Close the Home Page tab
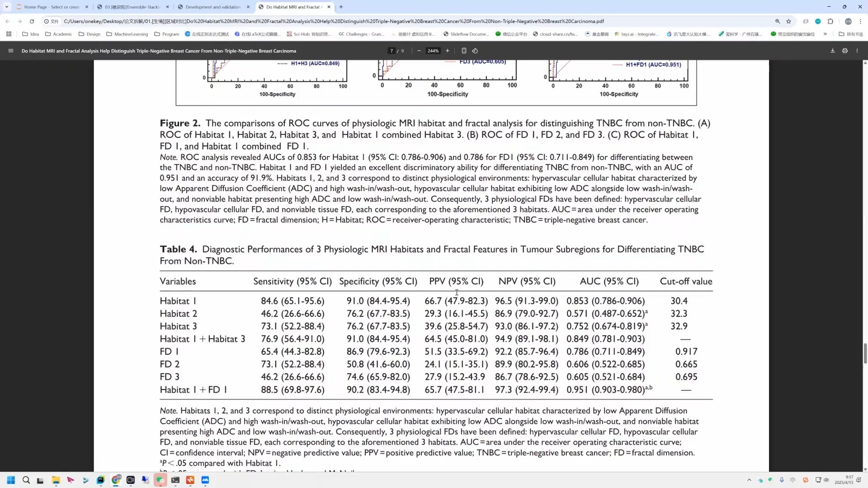Image resolution: width=868 pixels, height=488 pixels. [87, 7]
